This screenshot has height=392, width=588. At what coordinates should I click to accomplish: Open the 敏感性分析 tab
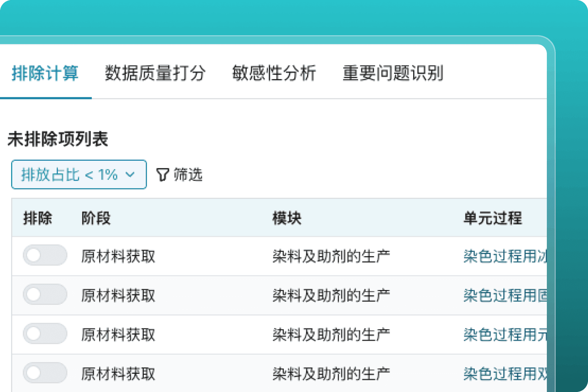(275, 74)
